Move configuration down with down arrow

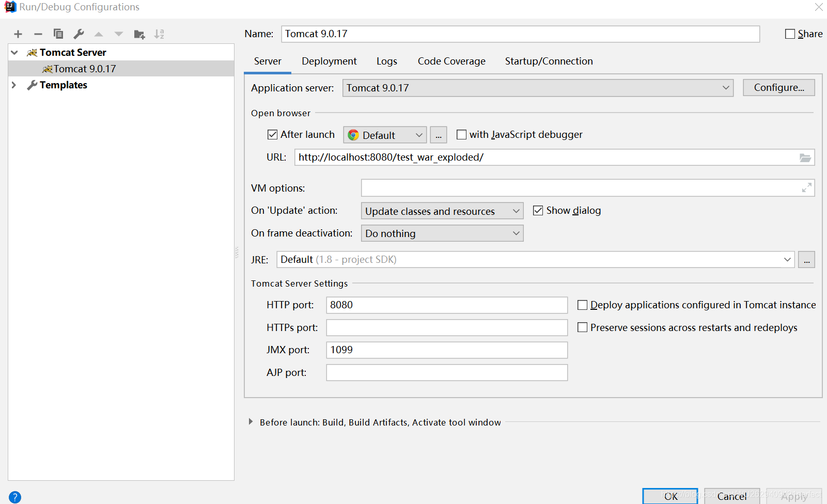pyautogui.click(x=119, y=34)
